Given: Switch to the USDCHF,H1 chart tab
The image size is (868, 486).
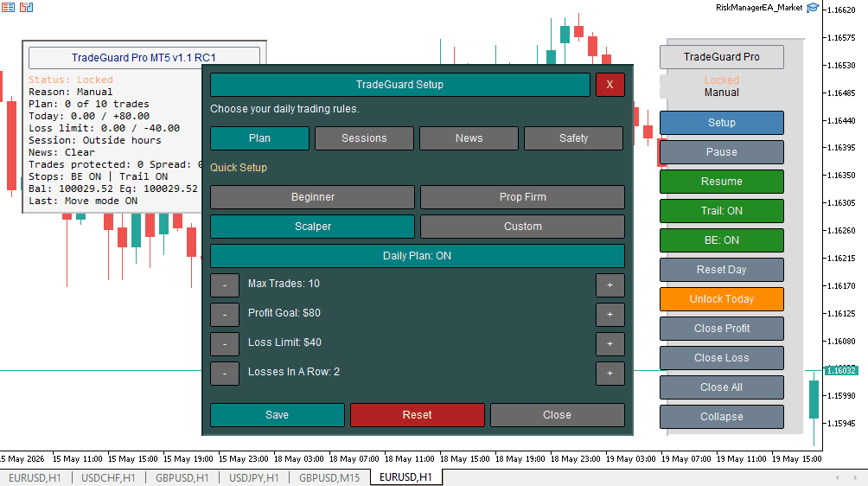Looking at the screenshot, I should coord(109,477).
